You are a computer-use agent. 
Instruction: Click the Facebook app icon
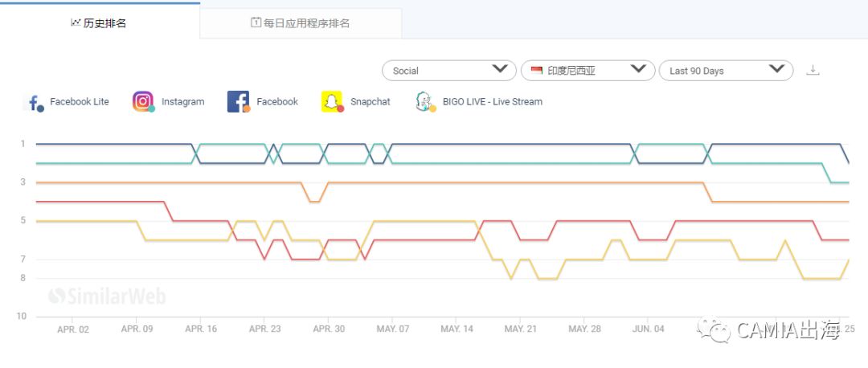(238, 102)
